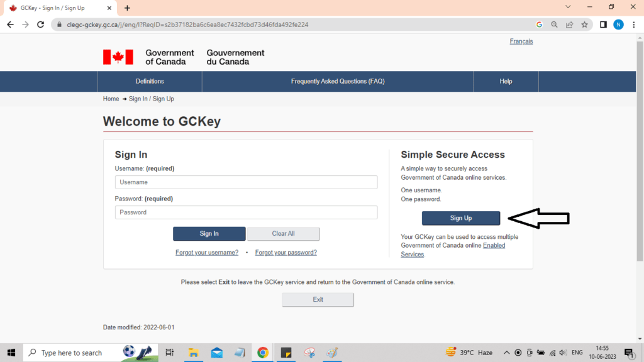Focus the Username input field
644x362 pixels.
point(246,182)
